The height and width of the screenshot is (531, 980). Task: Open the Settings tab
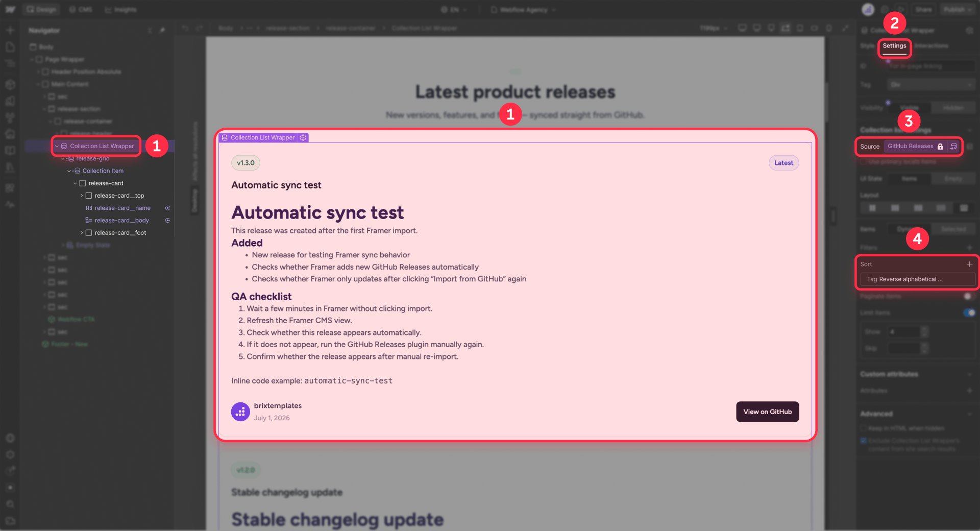(894, 46)
